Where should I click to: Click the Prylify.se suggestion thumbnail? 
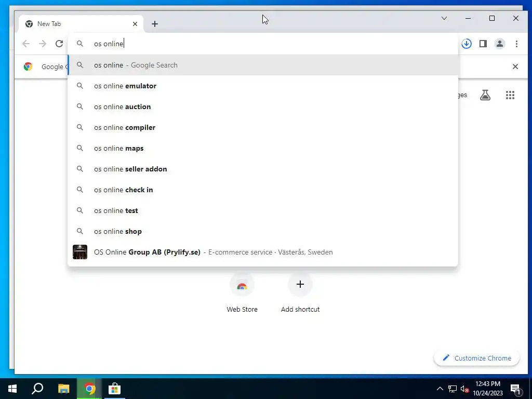(80, 252)
